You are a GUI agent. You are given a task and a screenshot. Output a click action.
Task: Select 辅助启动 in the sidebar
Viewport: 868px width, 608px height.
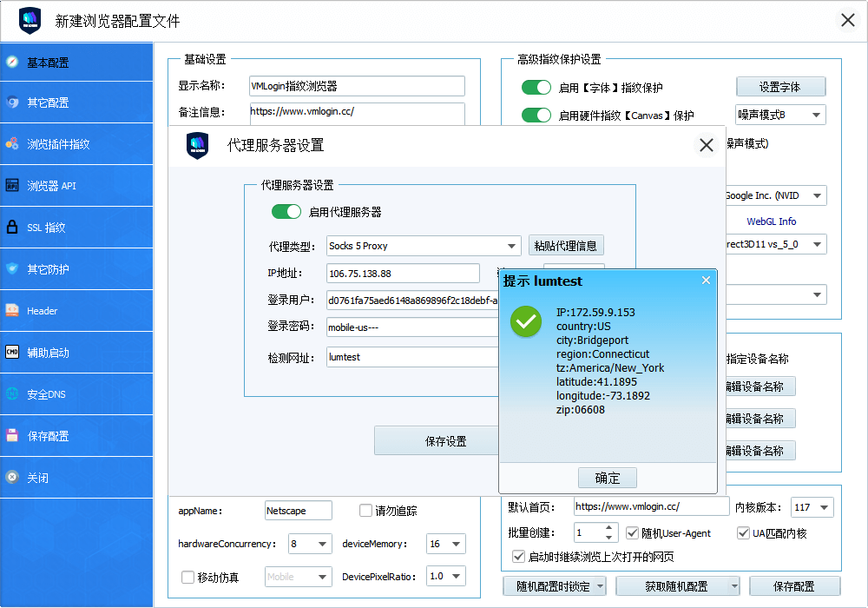click(x=76, y=352)
